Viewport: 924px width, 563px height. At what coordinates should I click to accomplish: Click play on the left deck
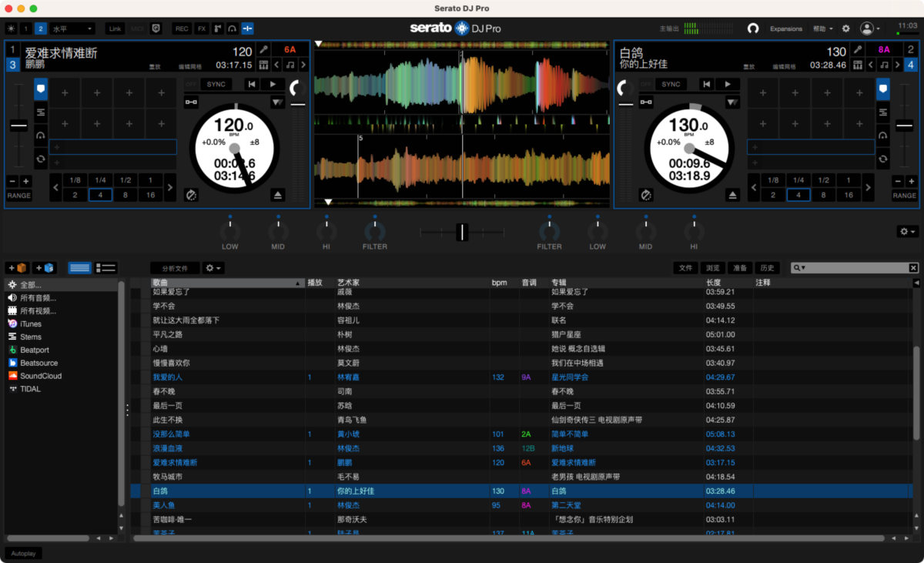coord(272,84)
